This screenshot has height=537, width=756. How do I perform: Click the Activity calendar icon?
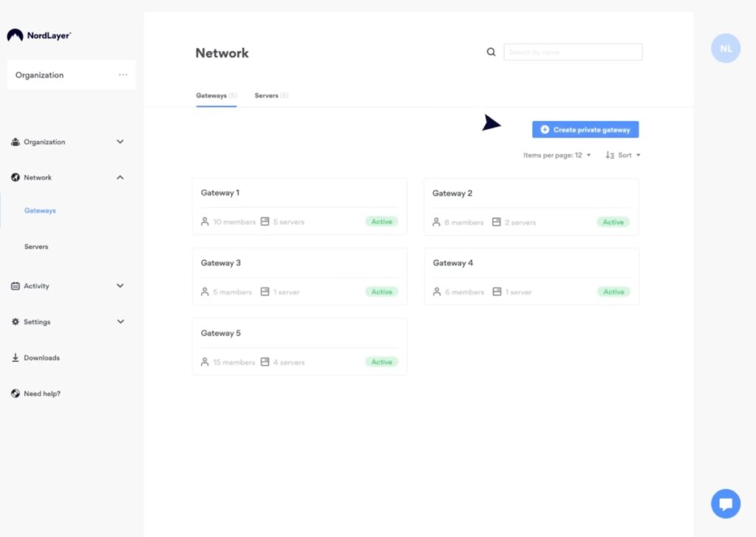coord(16,286)
